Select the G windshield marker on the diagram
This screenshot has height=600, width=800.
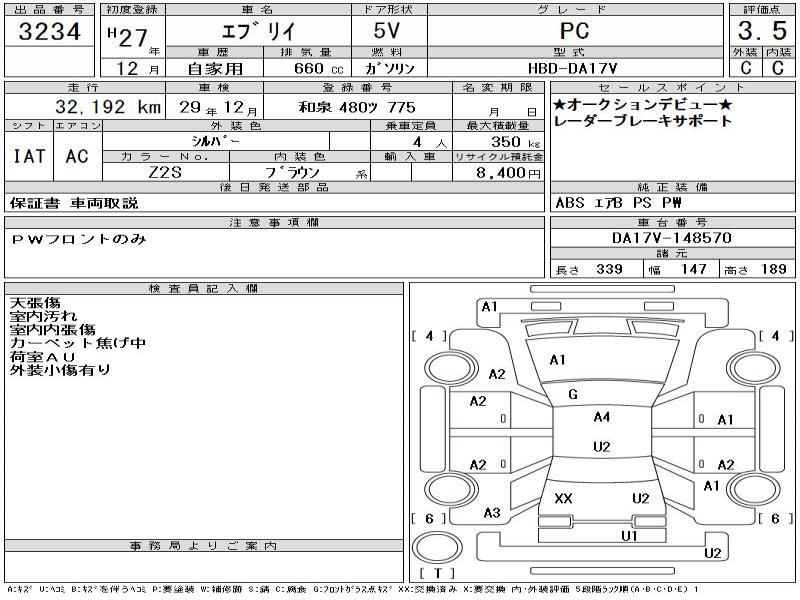(572, 395)
